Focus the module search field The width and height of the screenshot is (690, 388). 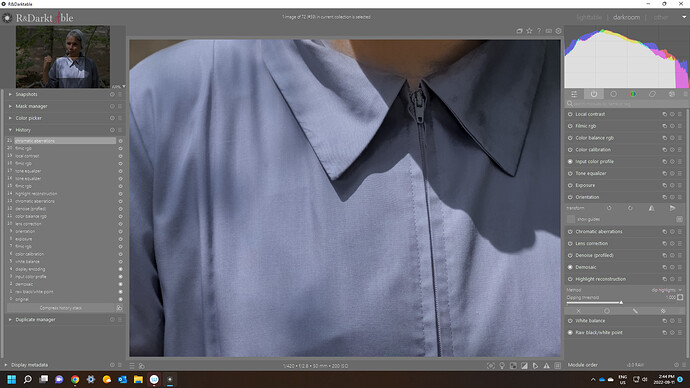(626, 104)
